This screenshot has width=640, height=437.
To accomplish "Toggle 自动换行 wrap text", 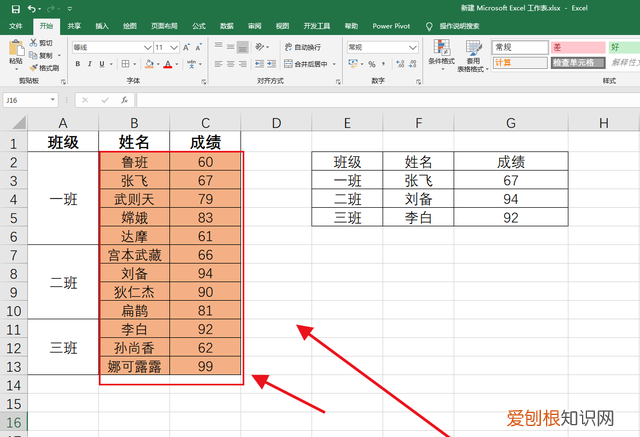I will click(303, 47).
